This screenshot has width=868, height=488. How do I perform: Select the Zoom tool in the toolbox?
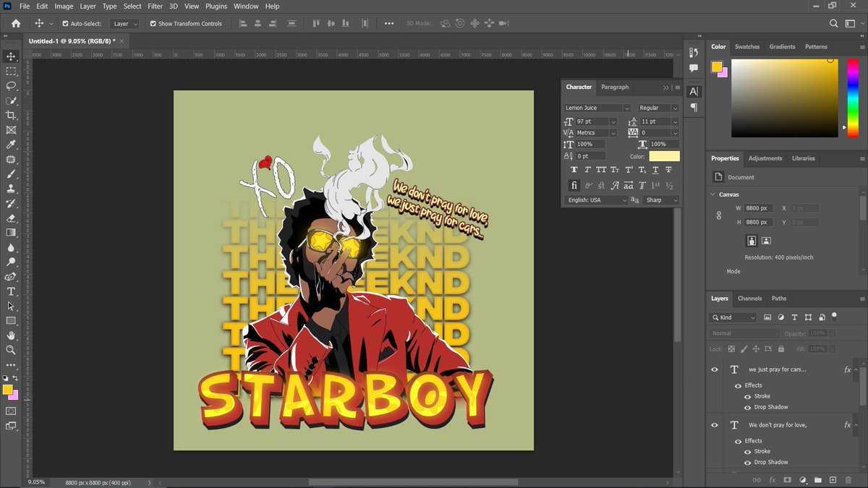tap(11, 350)
